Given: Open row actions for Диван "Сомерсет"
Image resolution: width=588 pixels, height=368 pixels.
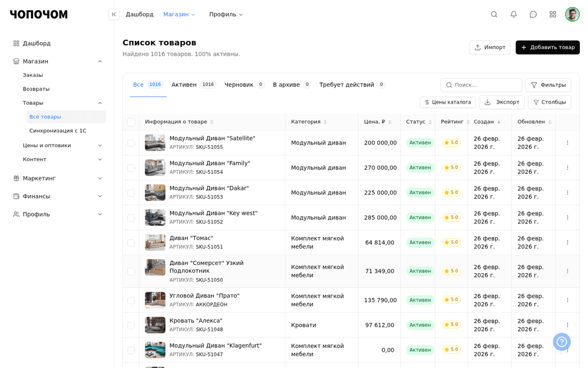Looking at the screenshot, I should pyautogui.click(x=567, y=271).
